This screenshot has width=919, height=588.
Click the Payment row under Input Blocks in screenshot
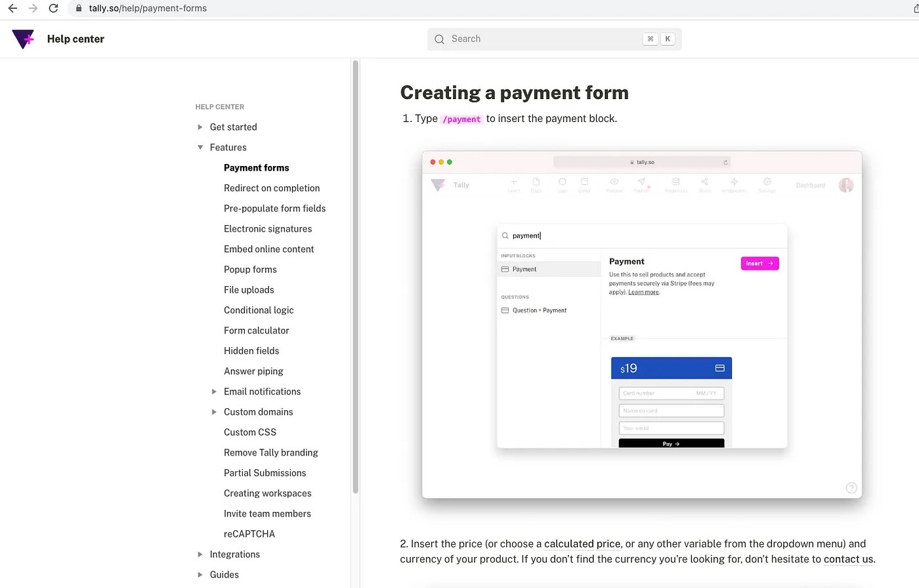(549, 269)
